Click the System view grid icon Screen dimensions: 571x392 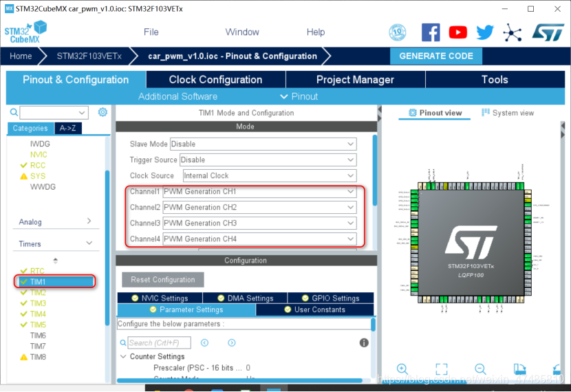486,113
